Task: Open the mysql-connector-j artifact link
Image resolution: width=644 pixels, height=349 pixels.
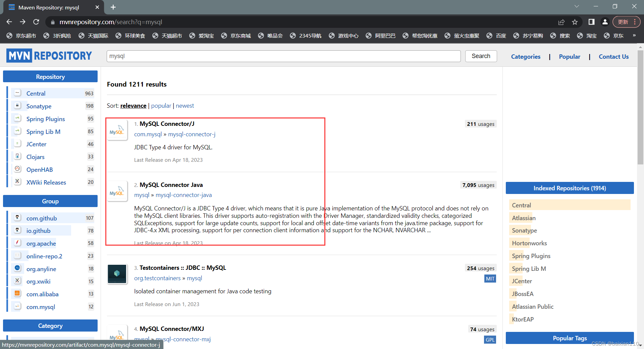Action: (192, 134)
